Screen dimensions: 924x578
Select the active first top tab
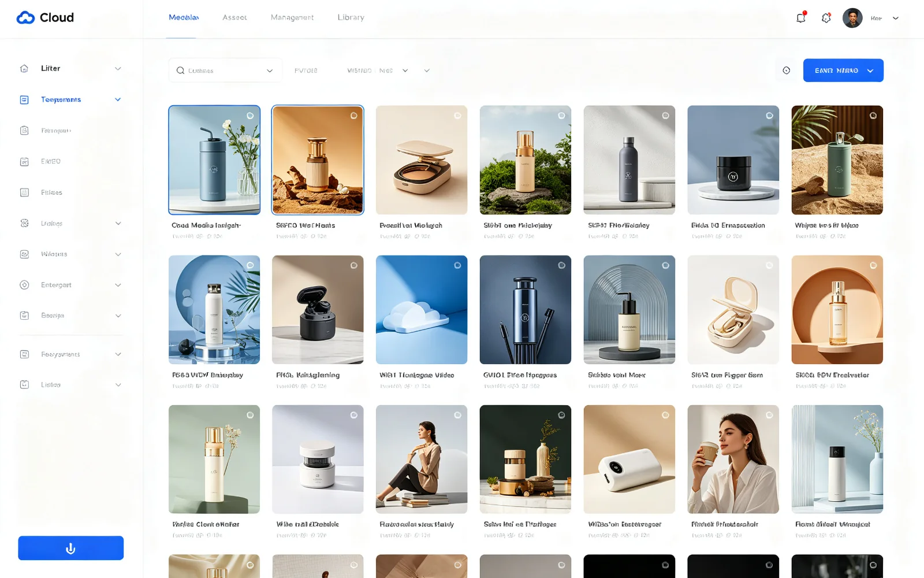[x=184, y=17]
